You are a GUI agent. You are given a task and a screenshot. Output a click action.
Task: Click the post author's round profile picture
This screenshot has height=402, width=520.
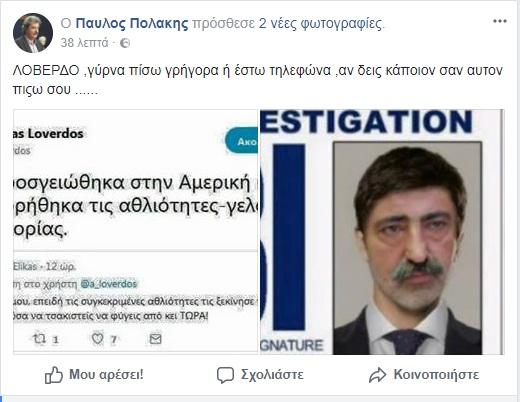click(33, 33)
